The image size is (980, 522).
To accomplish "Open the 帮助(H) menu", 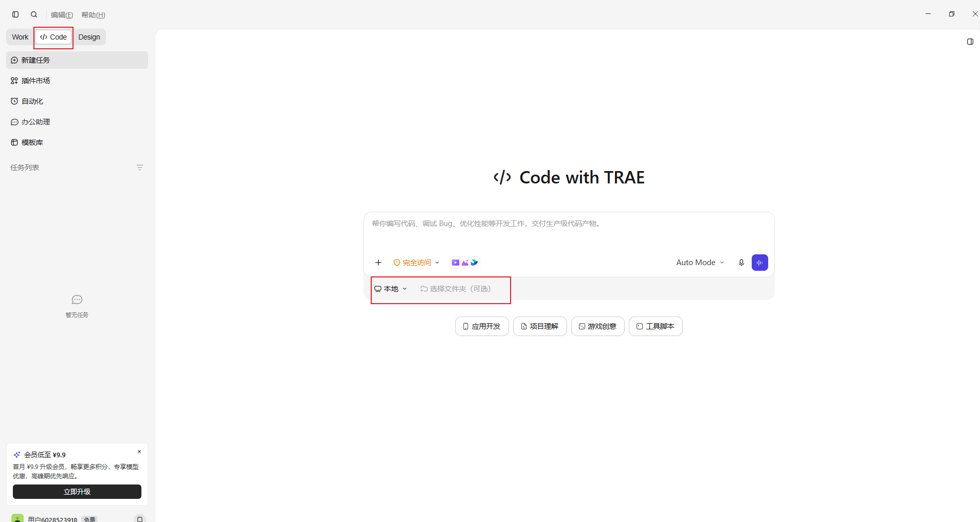I will click(93, 15).
